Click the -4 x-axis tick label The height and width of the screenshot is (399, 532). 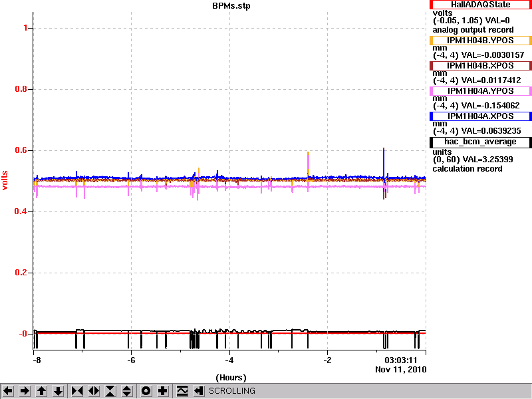(229, 360)
